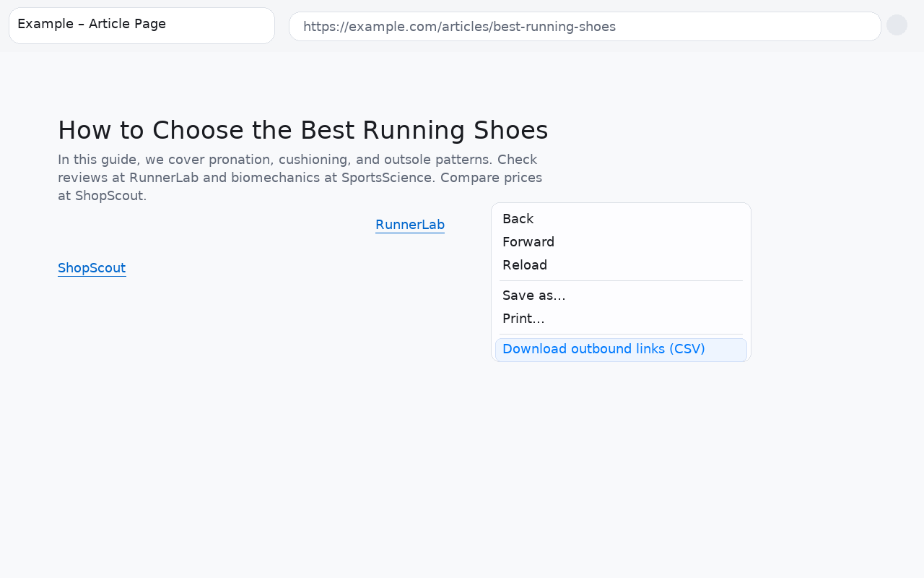924x578 pixels.
Task: Click the article heading about running shoes
Action: (302, 130)
